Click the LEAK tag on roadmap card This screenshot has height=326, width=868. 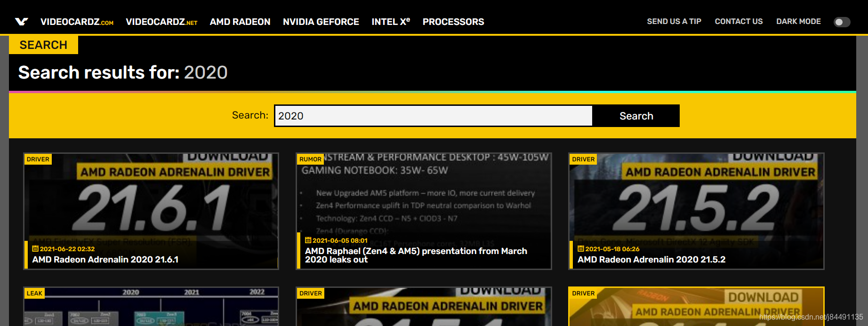[x=34, y=293]
